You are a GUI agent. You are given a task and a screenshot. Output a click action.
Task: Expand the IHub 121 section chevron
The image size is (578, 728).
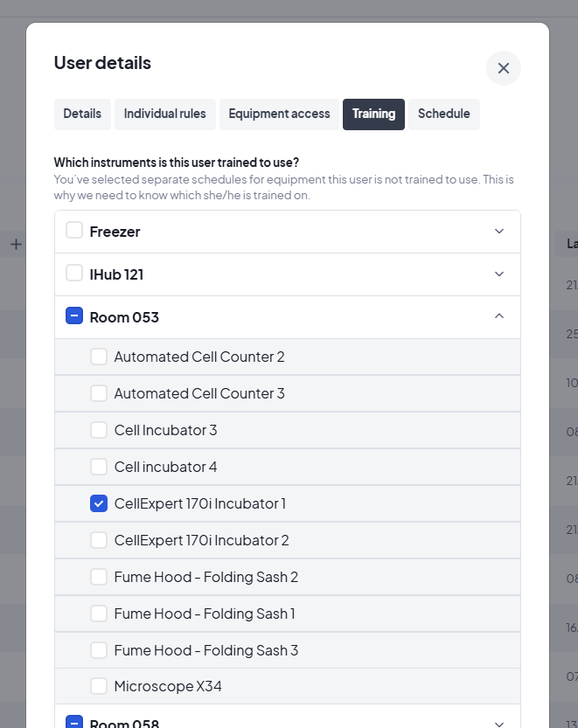coord(499,274)
